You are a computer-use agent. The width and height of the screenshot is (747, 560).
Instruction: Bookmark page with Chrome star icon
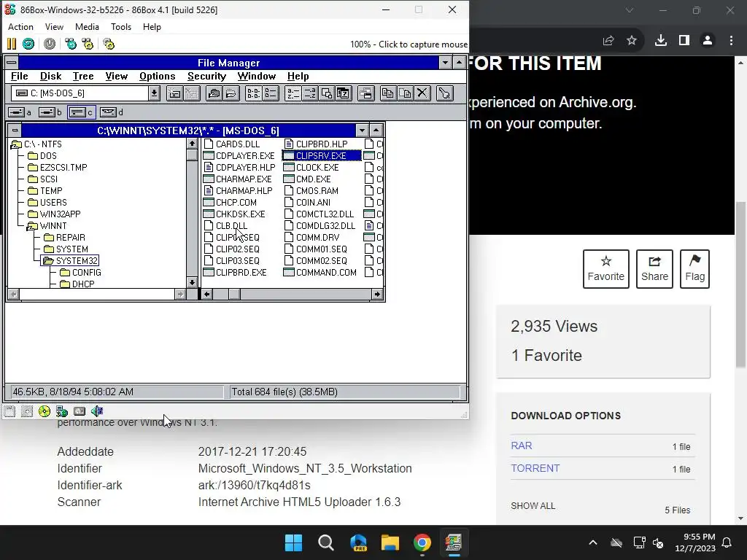pyautogui.click(x=632, y=41)
